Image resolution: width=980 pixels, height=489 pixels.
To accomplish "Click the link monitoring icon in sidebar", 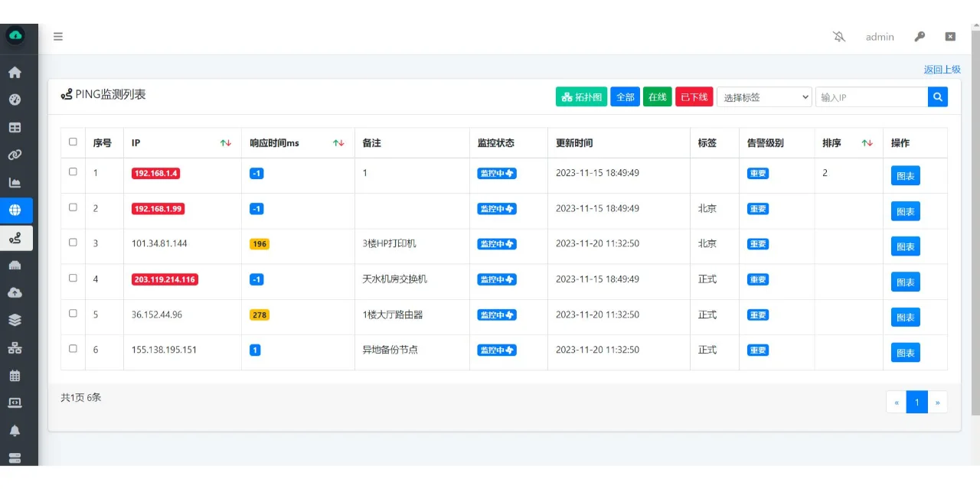I will pos(17,155).
